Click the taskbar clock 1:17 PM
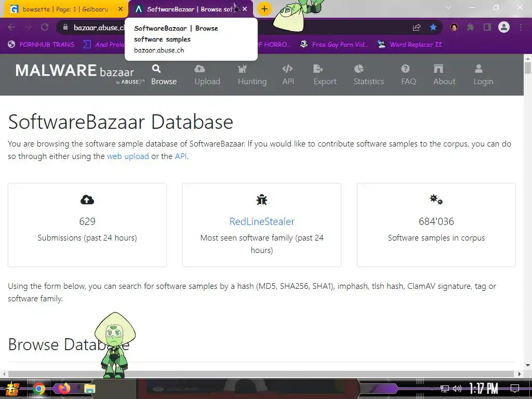The width and height of the screenshot is (532, 399). 484,389
